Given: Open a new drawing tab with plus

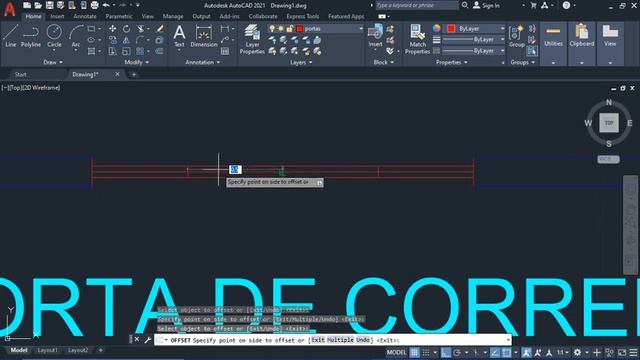Looking at the screenshot, I should point(133,74).
